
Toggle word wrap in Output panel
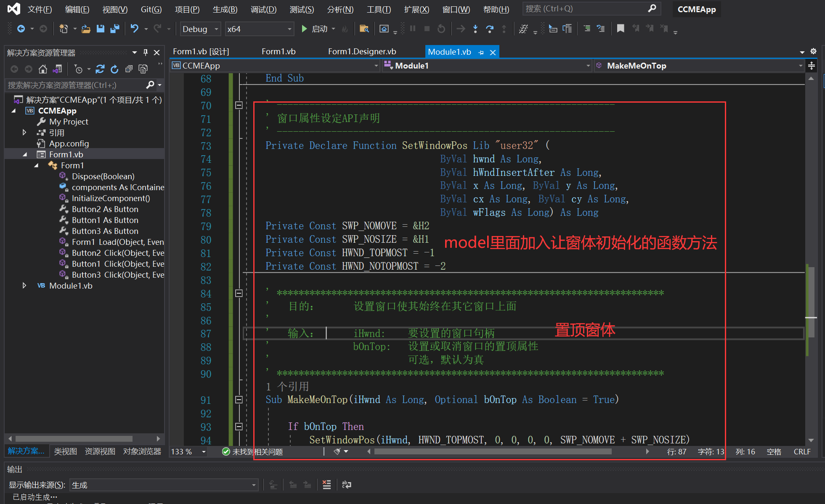(x=347, y=485)
